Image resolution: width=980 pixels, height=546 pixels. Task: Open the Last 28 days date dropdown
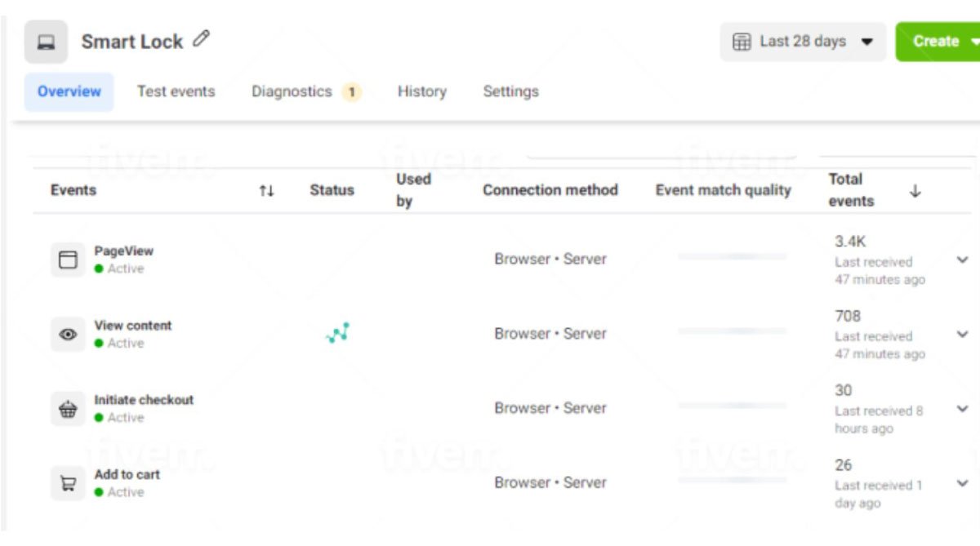[802, 42]
